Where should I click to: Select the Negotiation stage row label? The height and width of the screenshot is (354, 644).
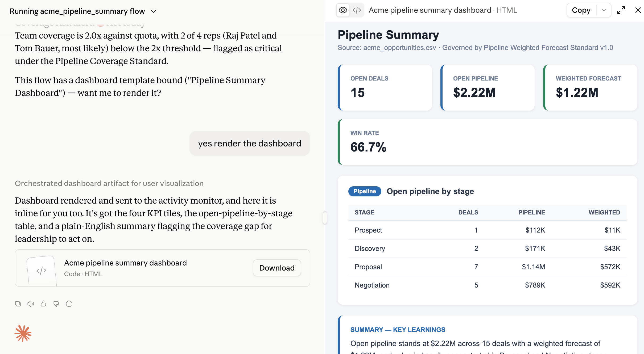click(372, 285)
